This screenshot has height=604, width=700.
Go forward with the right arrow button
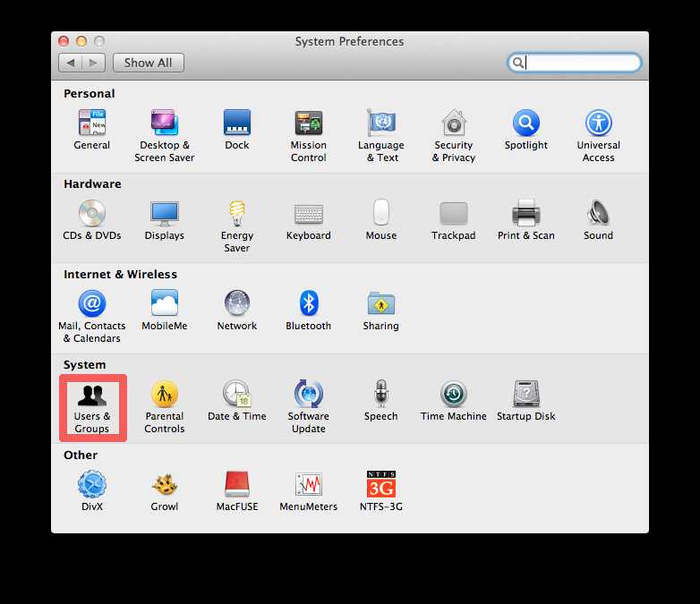[94, 63]
